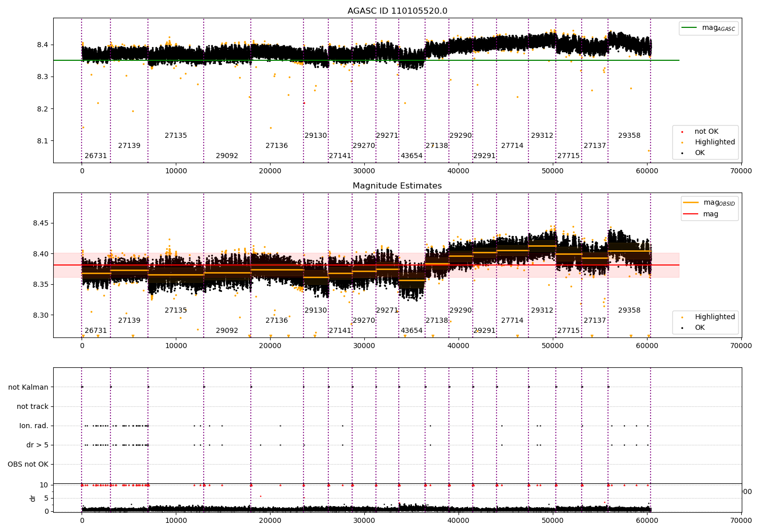Click the 8.4 y-axis tick label
The height and width of the screenshot is (532, 760).
[x=43, y=45]
